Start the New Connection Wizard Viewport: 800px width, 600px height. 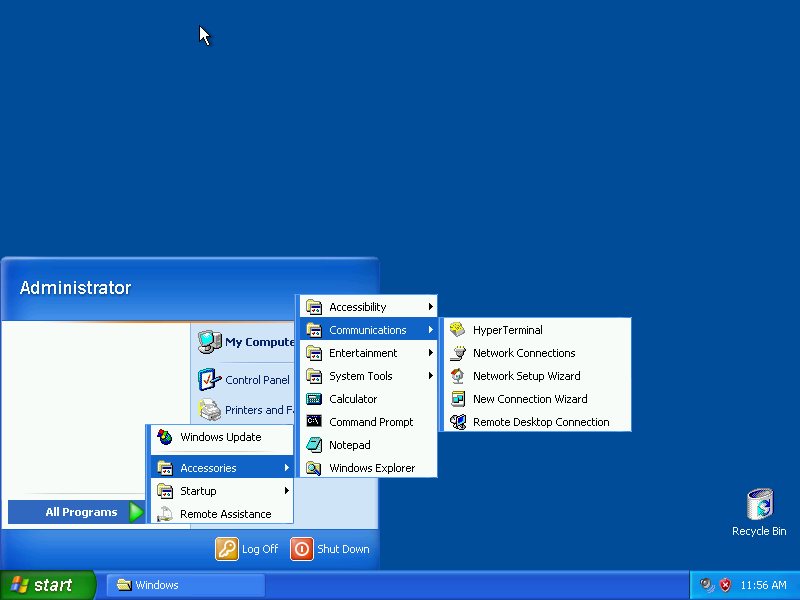537,399
